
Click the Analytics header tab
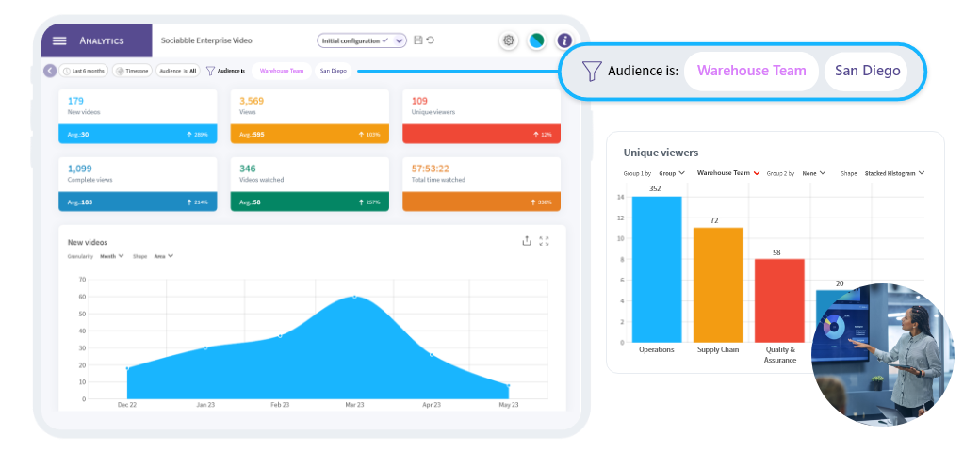[x=97, y=40]
